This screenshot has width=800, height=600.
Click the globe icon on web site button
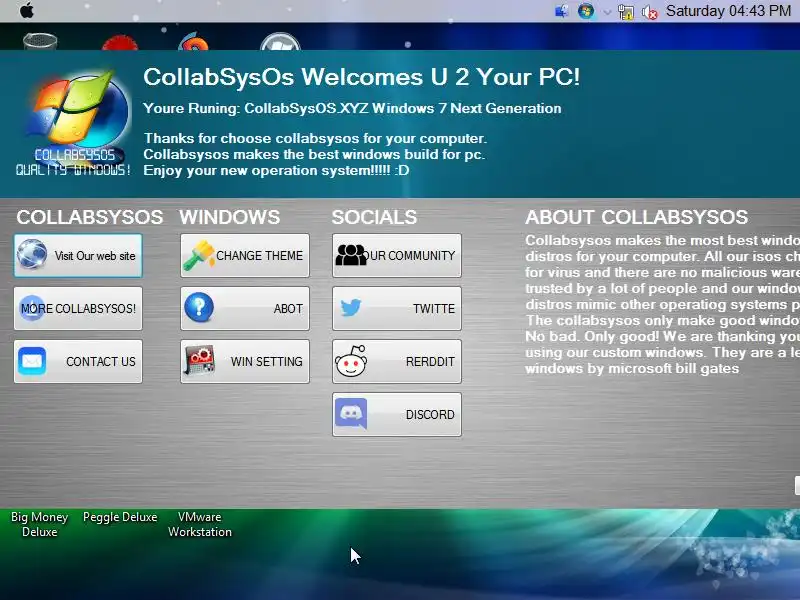(x=32, y=254)
